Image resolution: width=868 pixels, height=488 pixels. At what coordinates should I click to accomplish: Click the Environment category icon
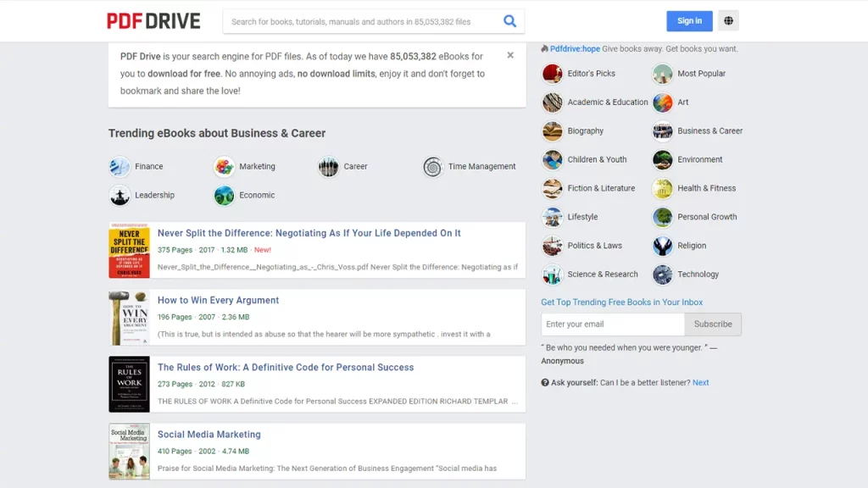(663, 160)
